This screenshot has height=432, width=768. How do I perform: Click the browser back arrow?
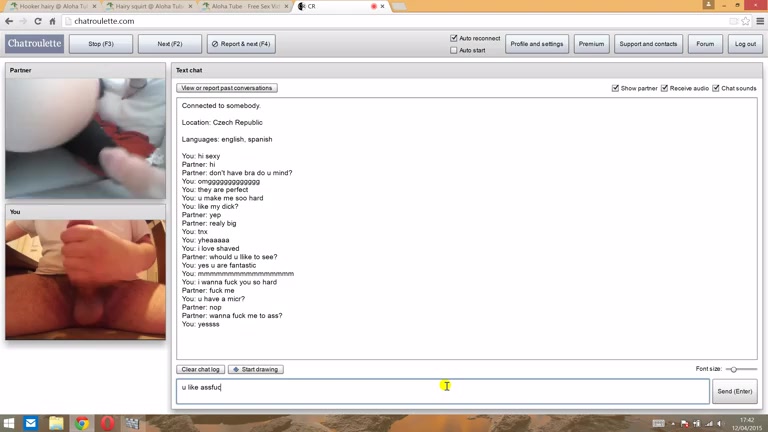(9, 21)
